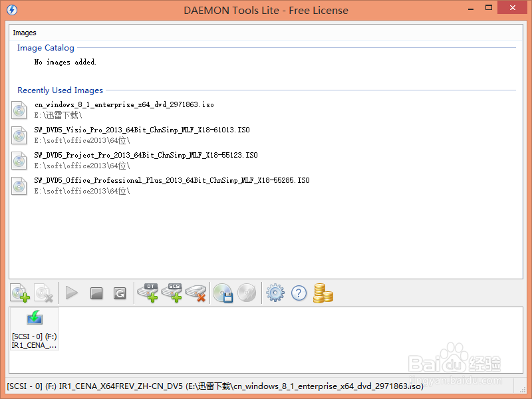
Task: Maximize the DAEMON Tools Lite window
Action: (489, 8)
